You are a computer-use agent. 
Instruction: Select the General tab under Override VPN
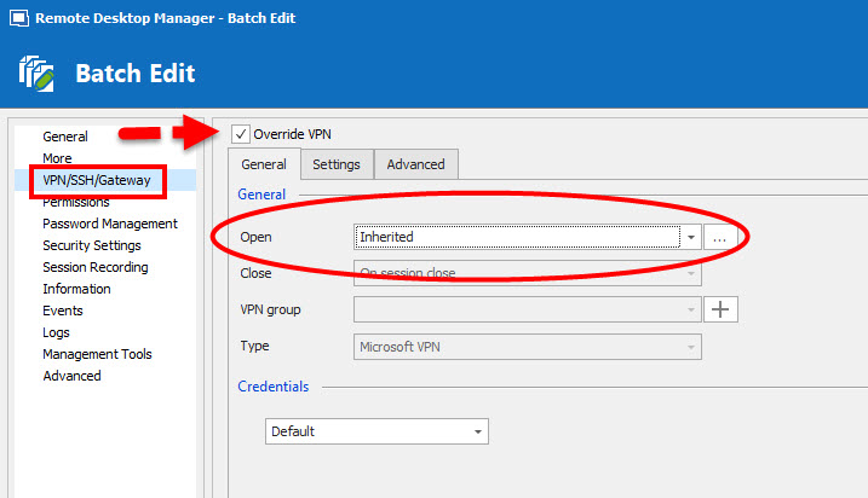(264, 165)
